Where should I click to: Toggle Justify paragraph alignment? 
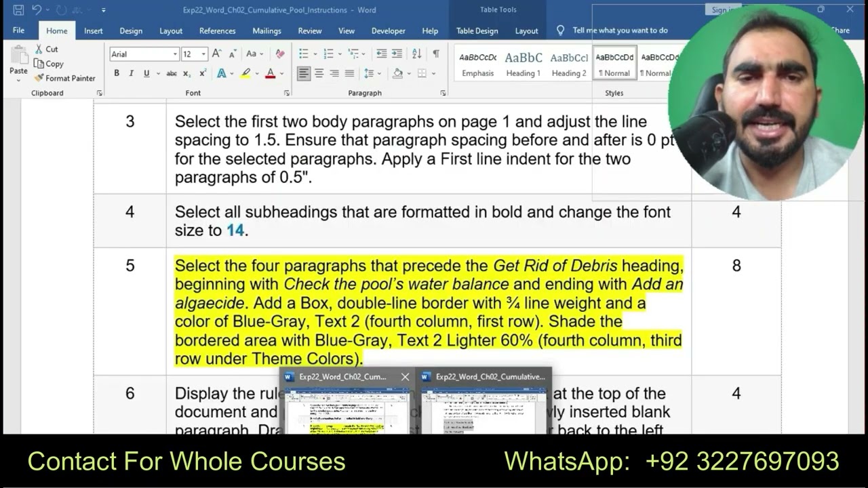(x=349, y=73)
